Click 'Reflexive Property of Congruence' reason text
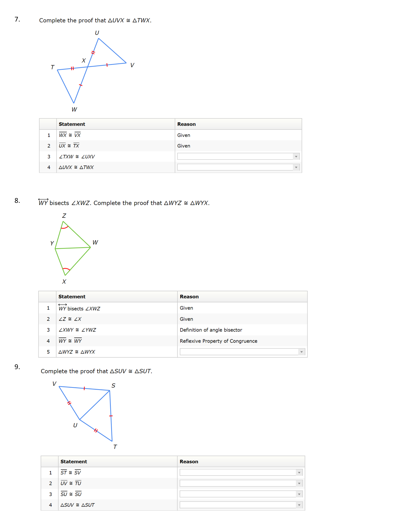411x532 pixels. (x=218, y=341)
